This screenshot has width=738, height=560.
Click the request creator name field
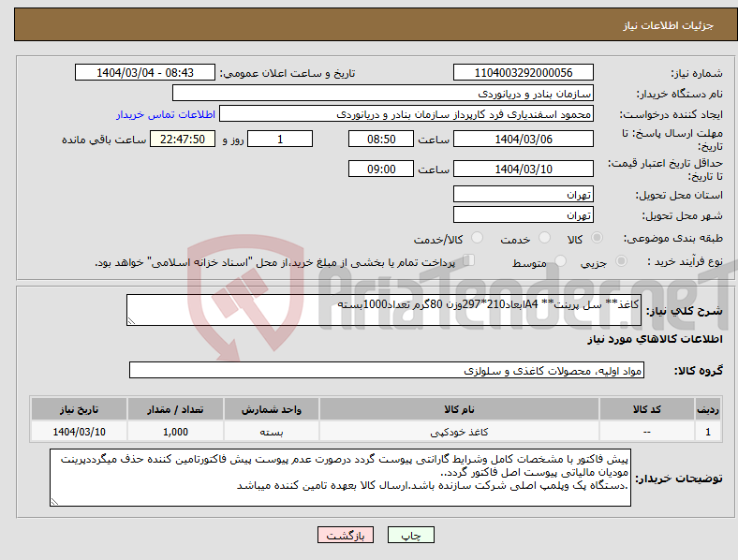coord(406,114)
